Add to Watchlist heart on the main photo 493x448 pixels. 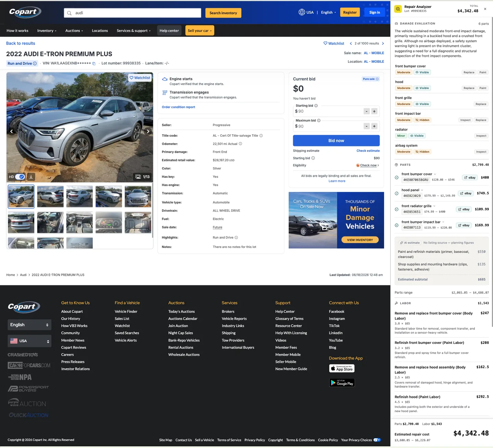coord(140,78)
